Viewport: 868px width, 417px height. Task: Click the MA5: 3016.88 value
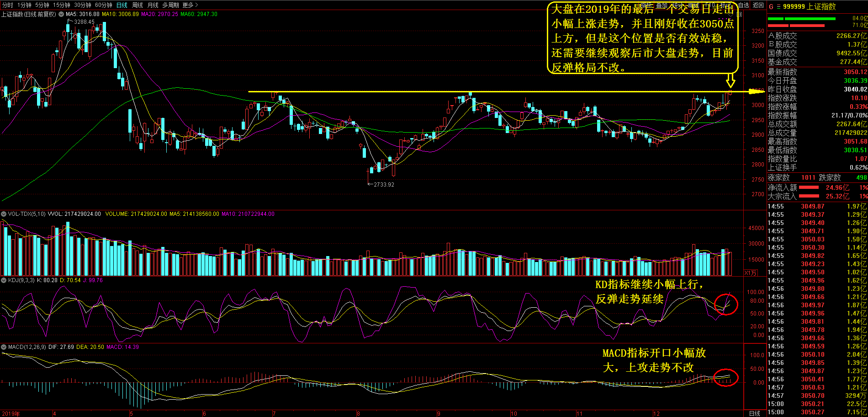tap(83, 14)
